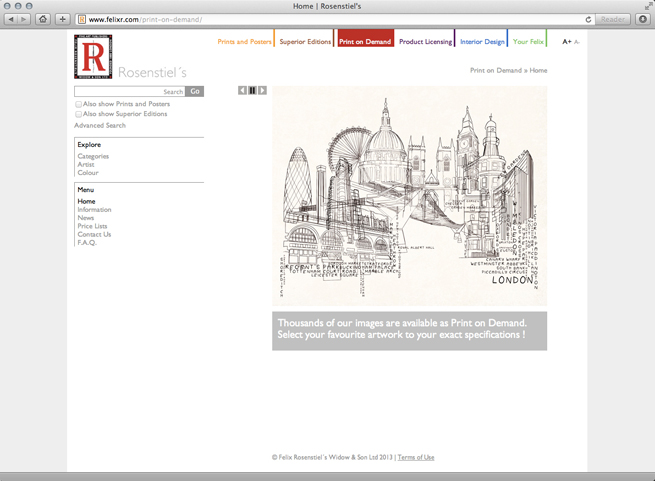Image resolution: width=655 pixels, height=481 pixels.
Task: Click the Reader button in address bar
Action: tap(612, 19)
